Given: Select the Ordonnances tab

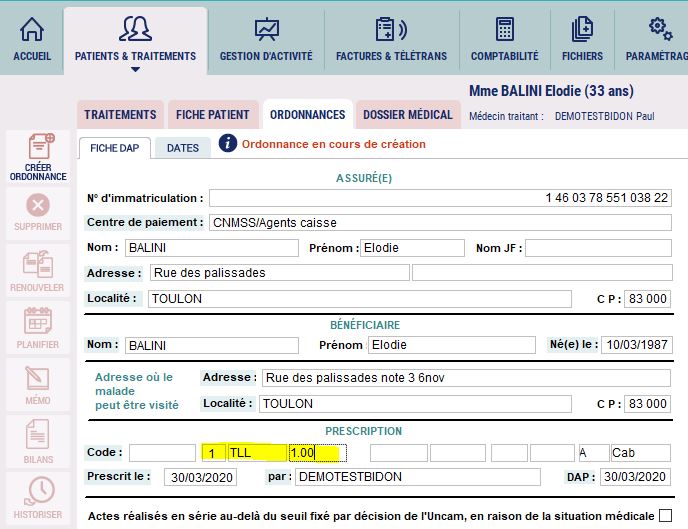Looking at the screenshot, I should 308,114.
